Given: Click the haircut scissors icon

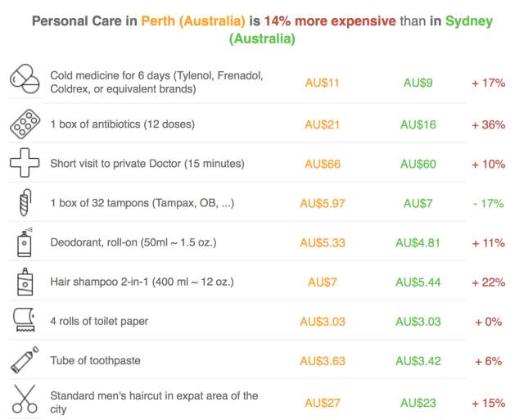Looking at the screenshot, I should (25, 400).
